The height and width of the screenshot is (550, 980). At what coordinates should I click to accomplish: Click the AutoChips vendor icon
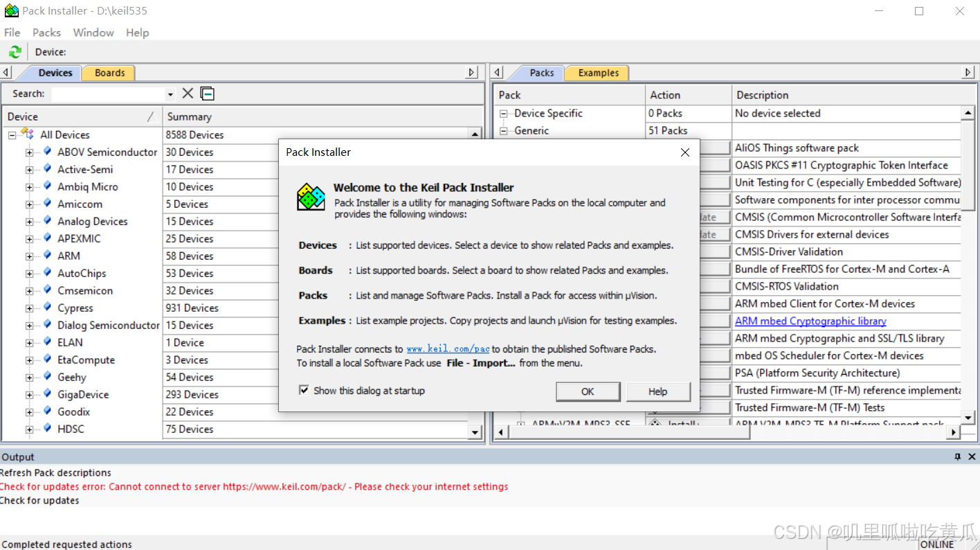tap(47, 272)
